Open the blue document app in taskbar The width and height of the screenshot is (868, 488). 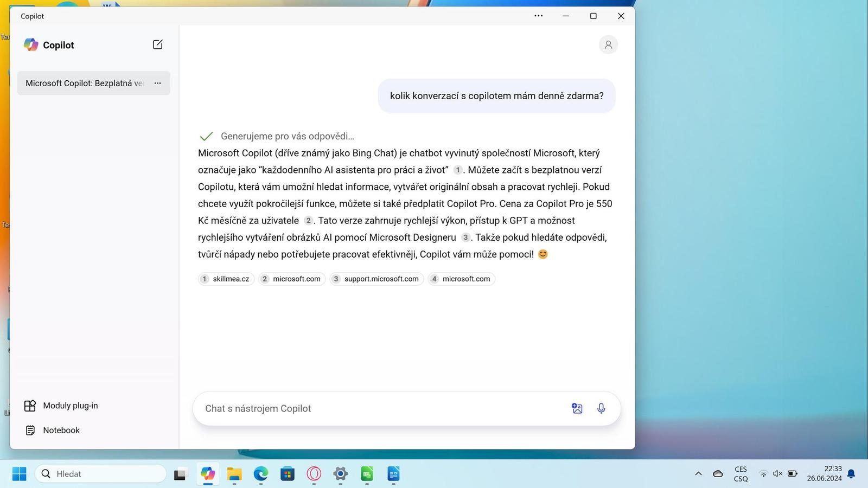393,474
